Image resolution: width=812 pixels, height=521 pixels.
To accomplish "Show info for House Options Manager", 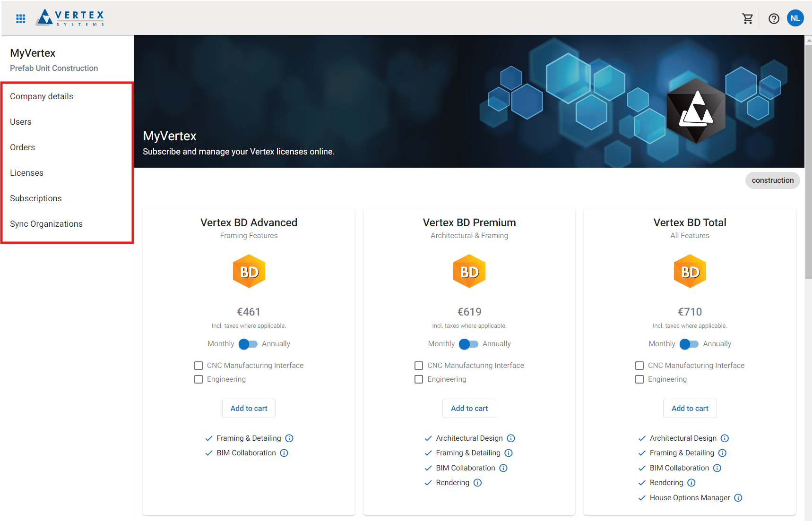I will pos(738,498).
